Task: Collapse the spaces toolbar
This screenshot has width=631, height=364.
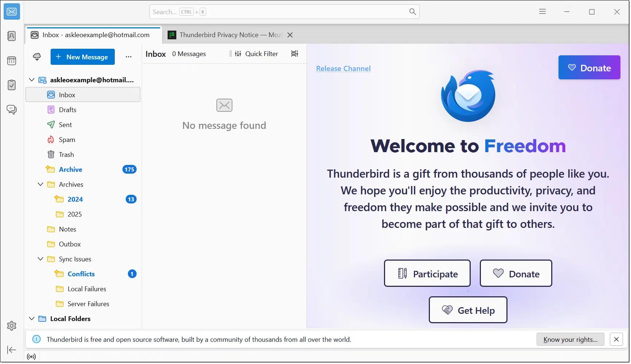Action: pyautogui.click(x=12, y=350)
